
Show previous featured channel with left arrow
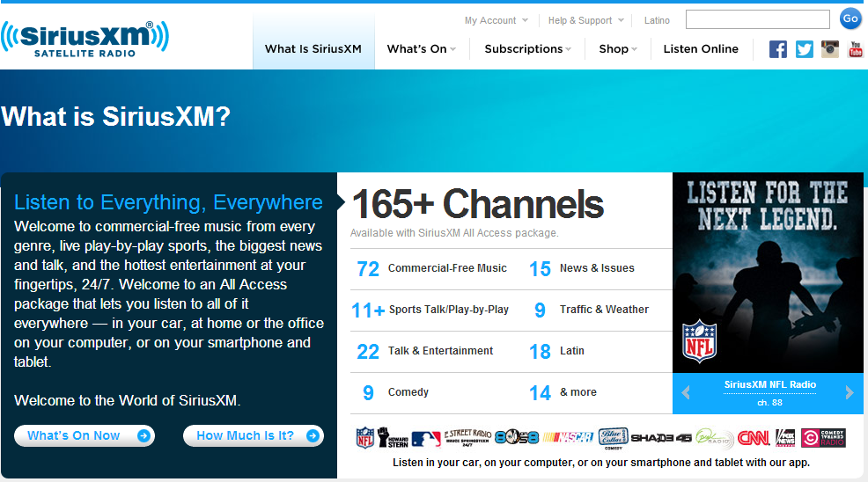(x=686, y=393)
